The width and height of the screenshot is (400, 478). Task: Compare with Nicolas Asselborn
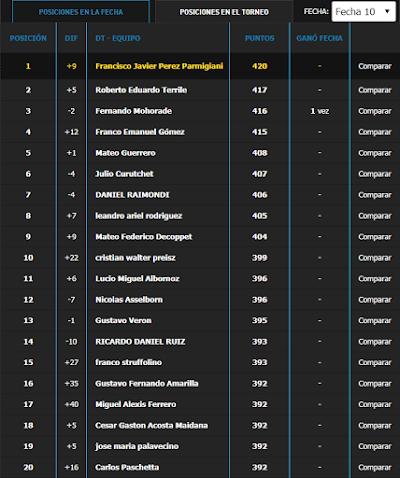(375, 300)
